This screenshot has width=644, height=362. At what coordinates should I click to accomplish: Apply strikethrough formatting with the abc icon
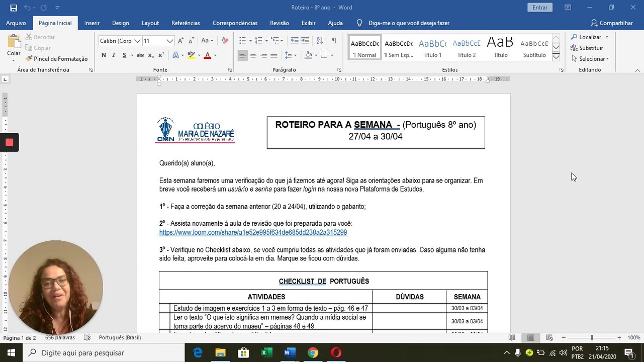tap(141, 55)
